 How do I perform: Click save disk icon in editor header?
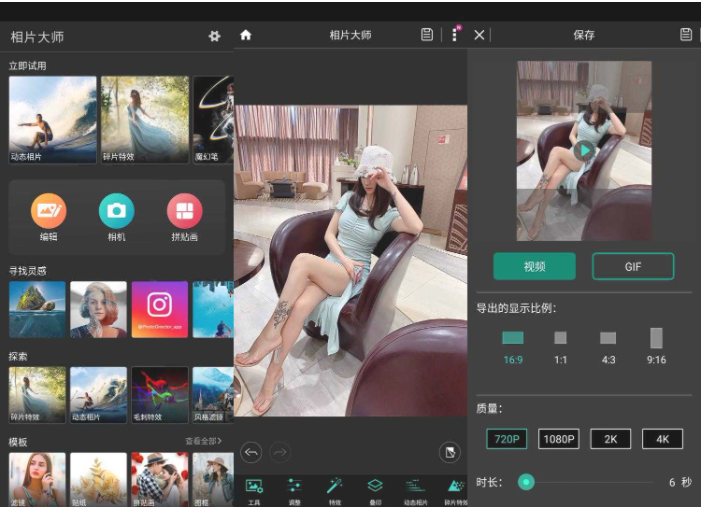(x=427, y=34)
